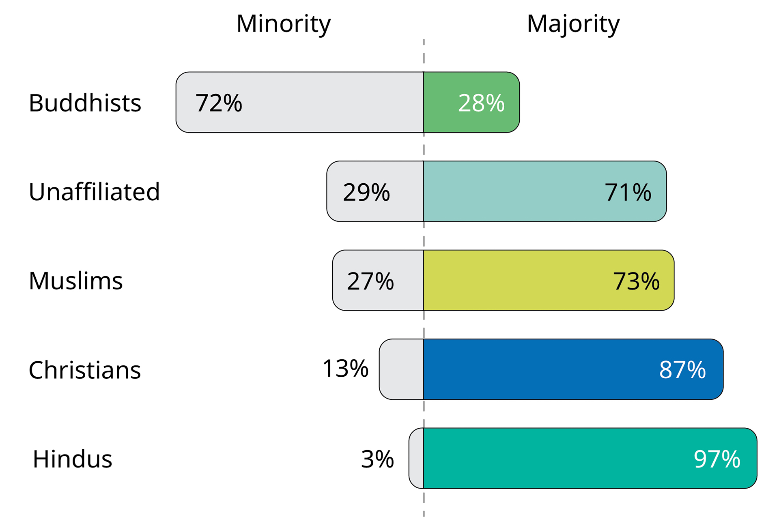Screen dimensions: 779x532
Task: Click the 3% Hindus minority value label
Action: pyautogui.click(x=377, y=459)
